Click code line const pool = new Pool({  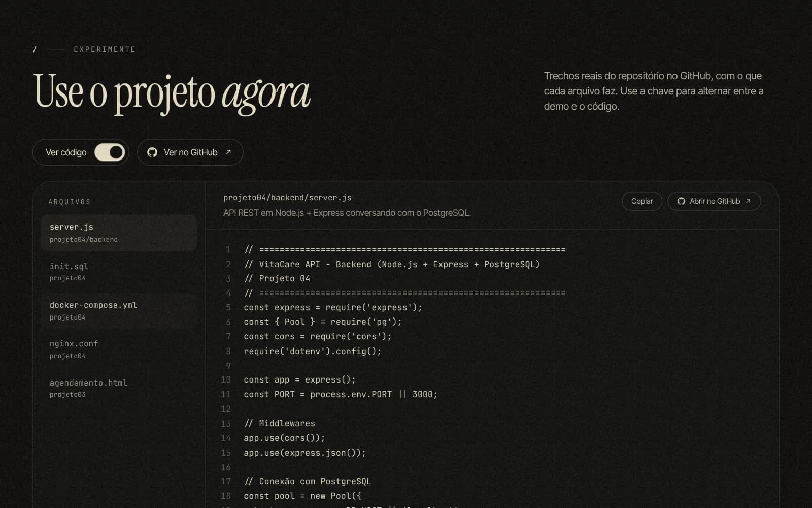click(x=302, y=496)
